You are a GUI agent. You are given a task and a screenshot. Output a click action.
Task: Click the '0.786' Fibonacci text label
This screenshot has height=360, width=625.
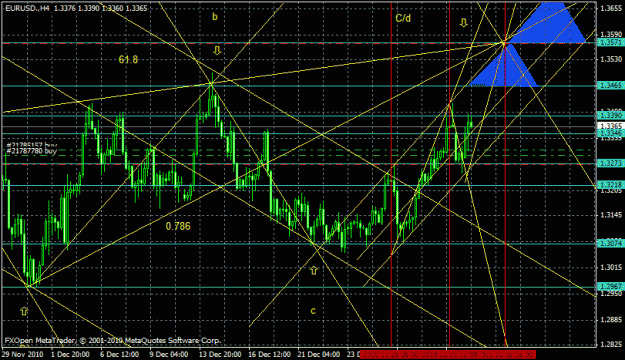click(178, 226)
